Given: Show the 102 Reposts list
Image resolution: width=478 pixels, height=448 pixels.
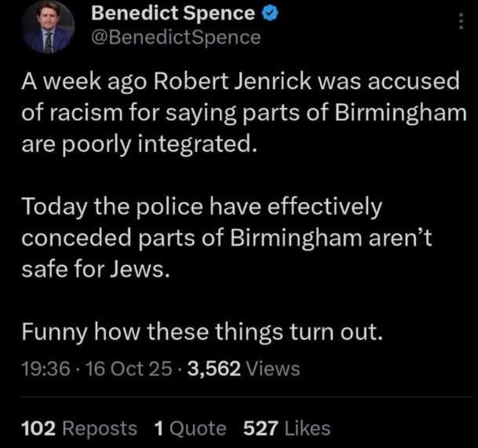Looking at the screenshot, I should point(79,428).
